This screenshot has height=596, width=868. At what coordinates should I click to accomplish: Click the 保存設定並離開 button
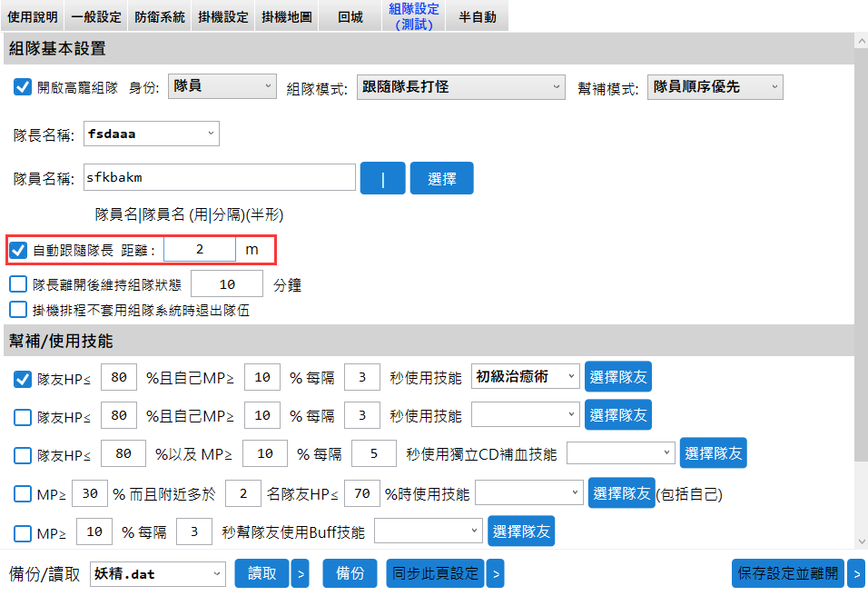(x=787, y=573)
